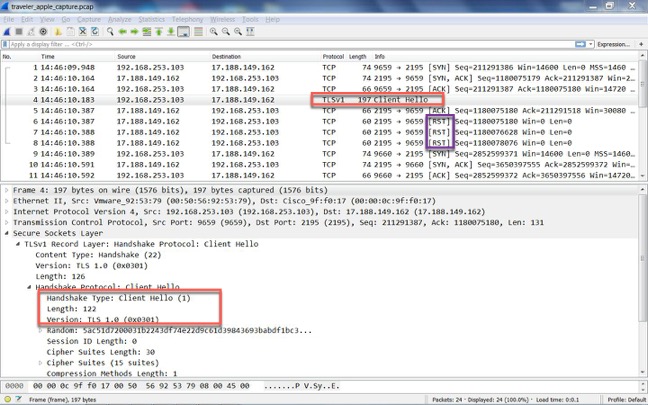Select packet 11 ACK row
The height and width of the screenshot is (405, 648).
tap(319, 175)
